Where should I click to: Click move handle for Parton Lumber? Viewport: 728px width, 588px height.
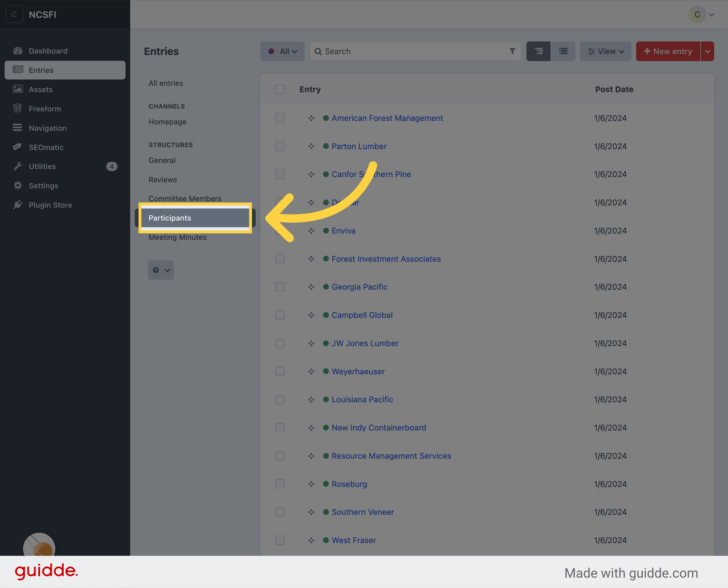(x=311, y=146)
